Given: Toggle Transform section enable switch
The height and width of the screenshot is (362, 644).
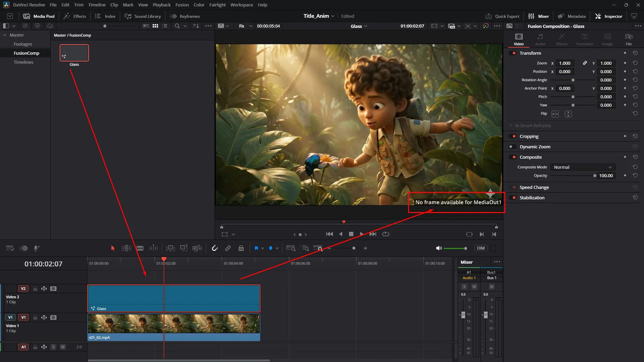Looking at the screenshot, I should click(513, 53).
